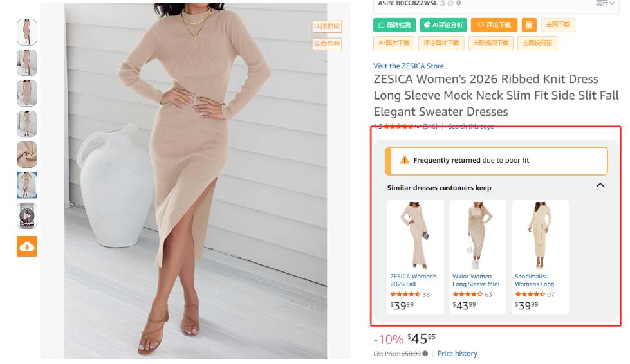Open the Visit the ZESICA Store link
The image size is (630, 364).
coord(409,66)
